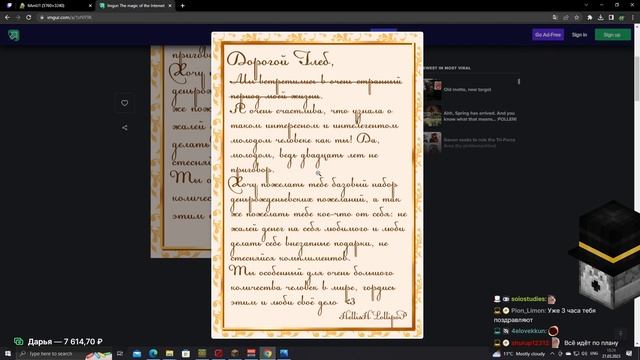The image size is (640, 360).
Task: Open the sidebar post about the Tri-Force
Action: (x=479, y=142)
